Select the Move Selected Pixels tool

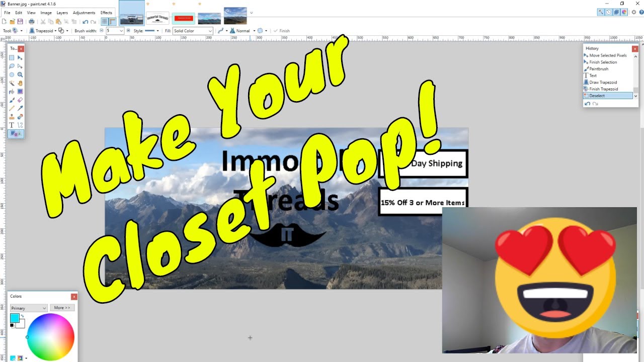(x=20, y=58)
